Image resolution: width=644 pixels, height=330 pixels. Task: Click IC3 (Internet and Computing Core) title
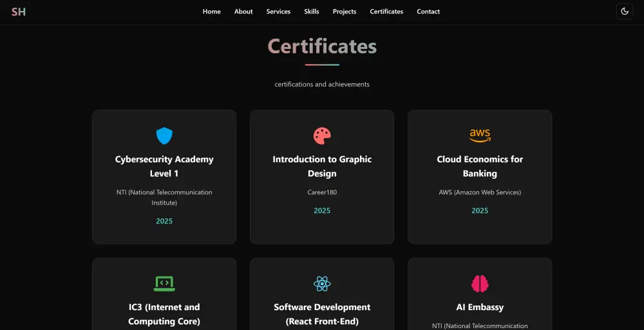[164, 314]
